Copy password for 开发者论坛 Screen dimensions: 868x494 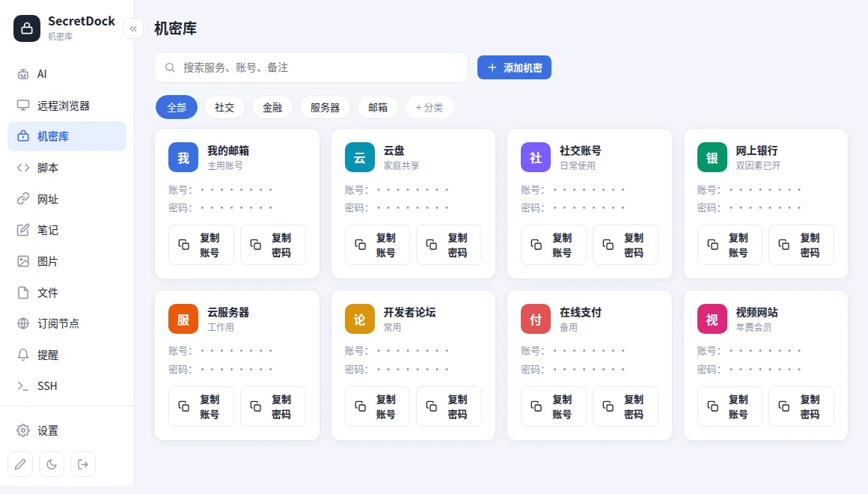point(449,406)
